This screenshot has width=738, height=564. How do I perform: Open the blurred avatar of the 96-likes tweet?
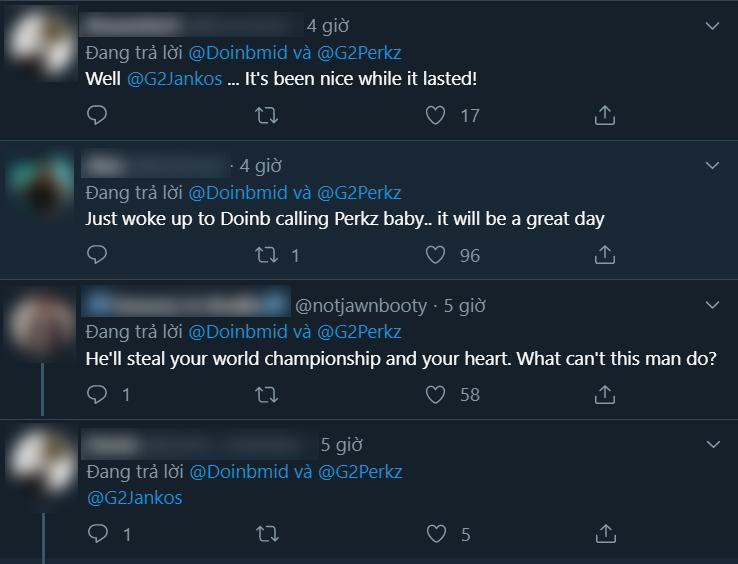(x=41, y=185)
